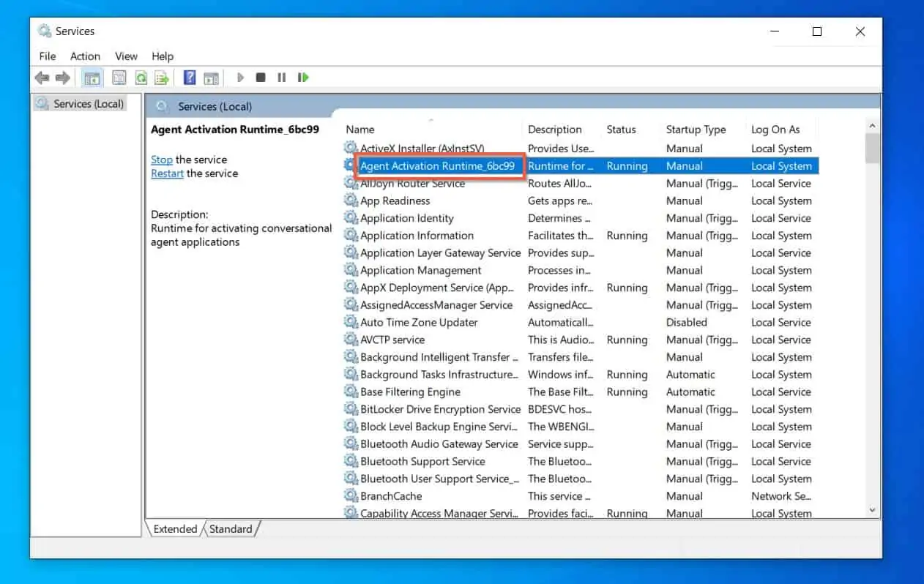Screen dimensions: 924x584
Task: Click the Export List toolbar icon
Action: (162, 78)
